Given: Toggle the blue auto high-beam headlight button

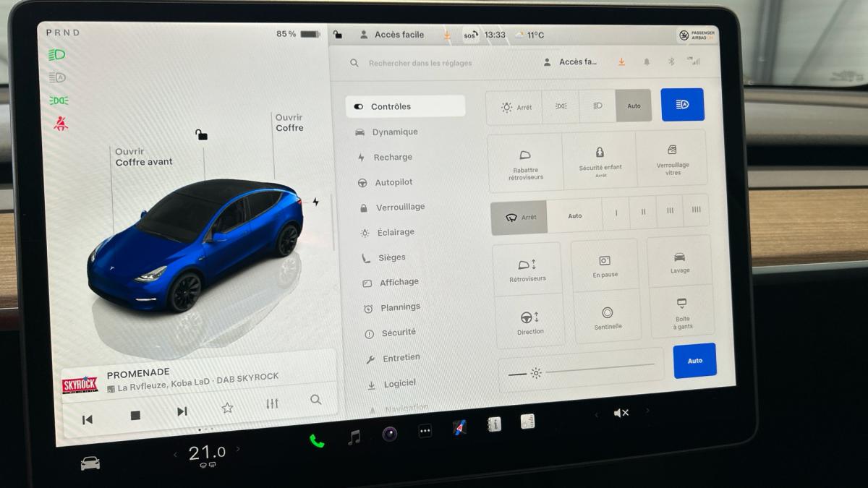Looking at the screenshot, I should (x=682, y=105).
